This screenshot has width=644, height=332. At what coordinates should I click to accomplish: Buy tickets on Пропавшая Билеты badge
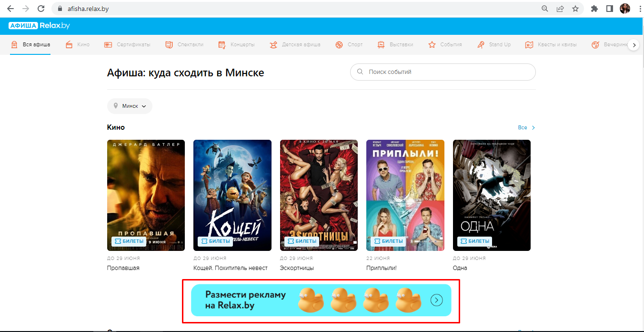[129, 241]
